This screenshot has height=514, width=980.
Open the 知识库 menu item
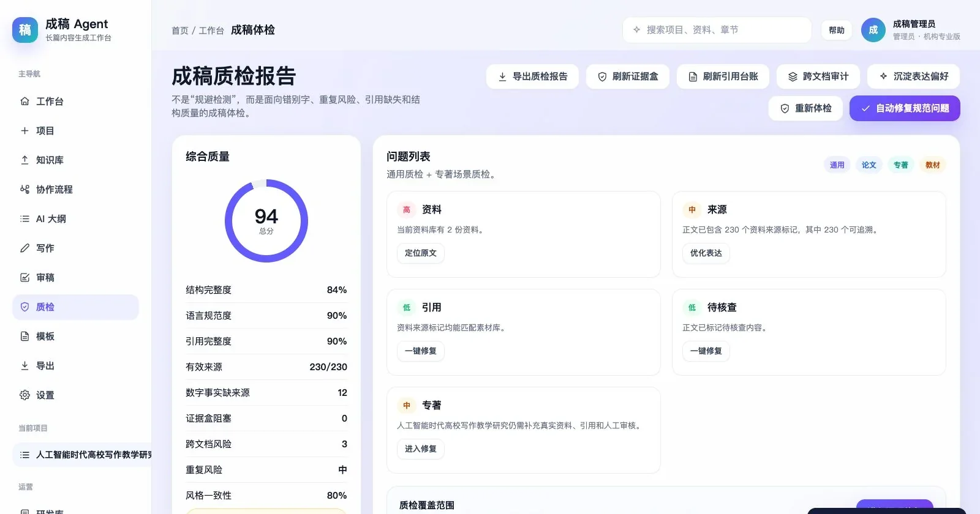click(75, 160)
